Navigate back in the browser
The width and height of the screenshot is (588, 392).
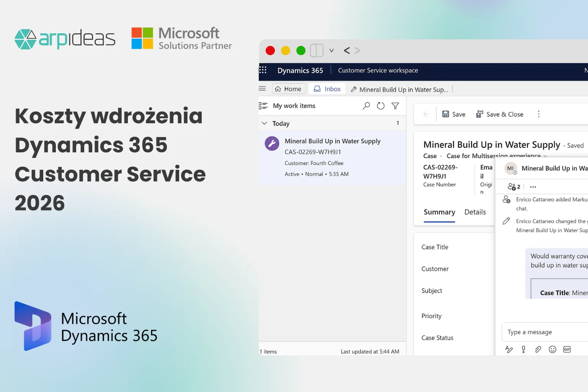[x=347, y=51]
